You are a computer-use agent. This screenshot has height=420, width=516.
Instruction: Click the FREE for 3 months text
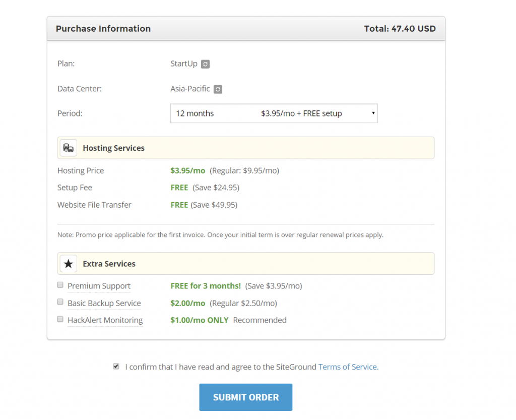click(206, 286)
